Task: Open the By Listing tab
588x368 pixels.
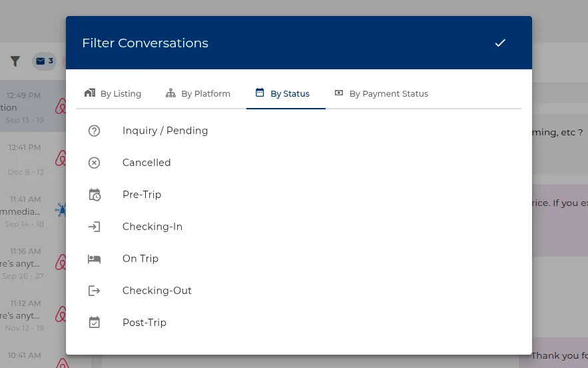Action: pyautogui.click(x=113, y=93)
